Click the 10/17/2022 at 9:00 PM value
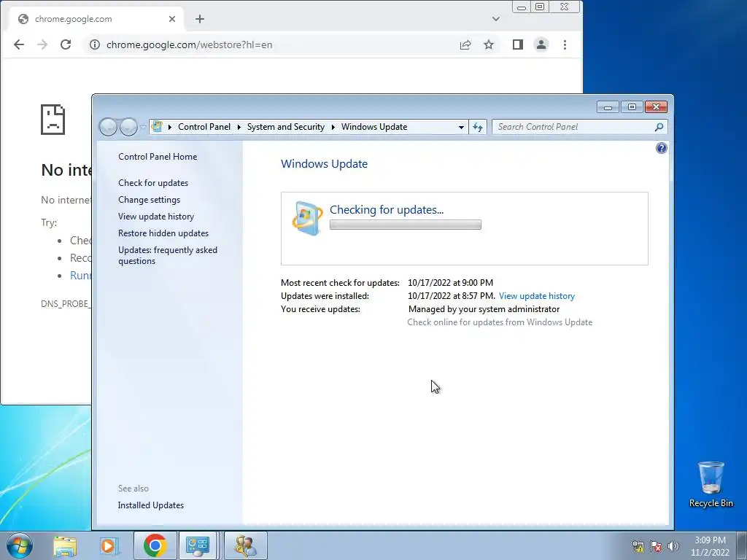747x560 pixels. tap(450, 283)
